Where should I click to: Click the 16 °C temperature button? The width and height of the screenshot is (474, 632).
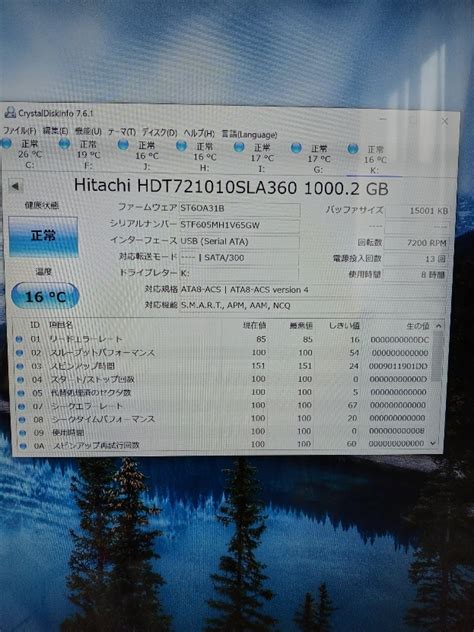click(x=45, y=296)
